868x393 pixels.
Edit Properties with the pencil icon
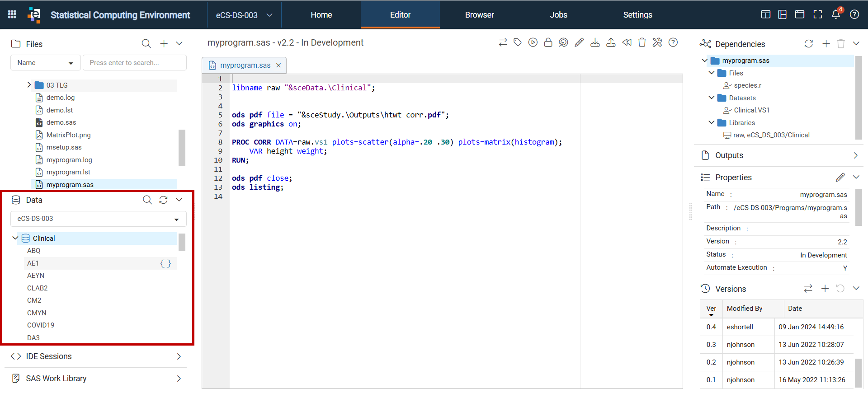pyautogui.click(x=840, y=177)
